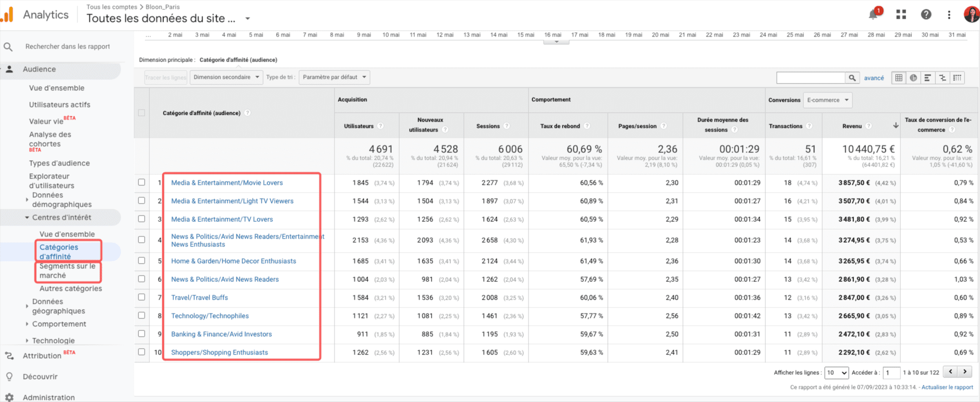This screenshot has height=402, width=980.
Task: Switch to performance bar view icon
Action: coord(928,78)
